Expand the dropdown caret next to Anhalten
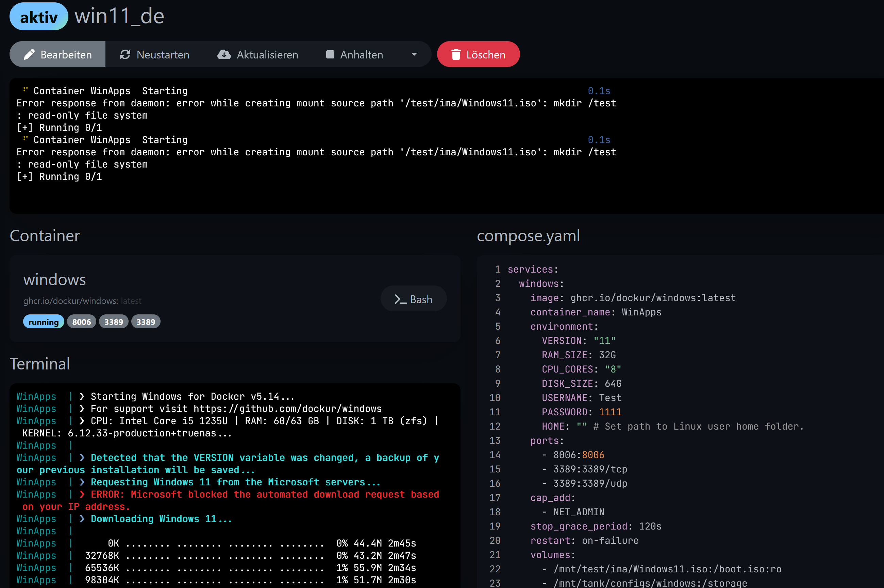The image size is (884, 588). (414, 55)
